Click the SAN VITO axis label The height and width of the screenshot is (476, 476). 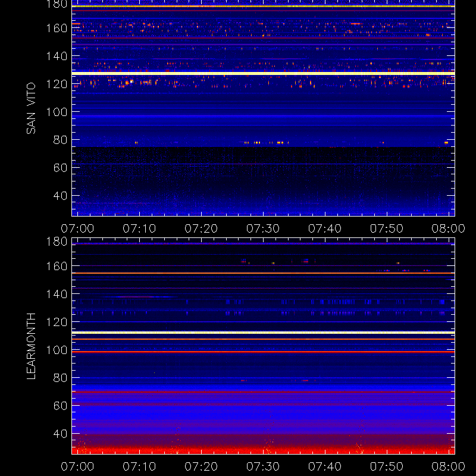(31, 108)
